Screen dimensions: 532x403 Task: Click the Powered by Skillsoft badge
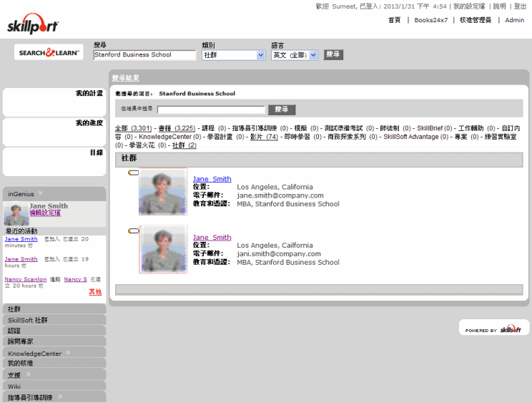click(493, 329)
